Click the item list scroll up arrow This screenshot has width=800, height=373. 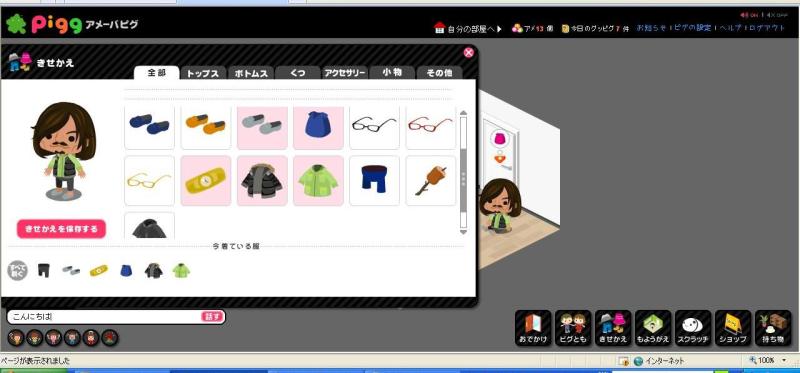pyautogui.click(x=463, y=113)
